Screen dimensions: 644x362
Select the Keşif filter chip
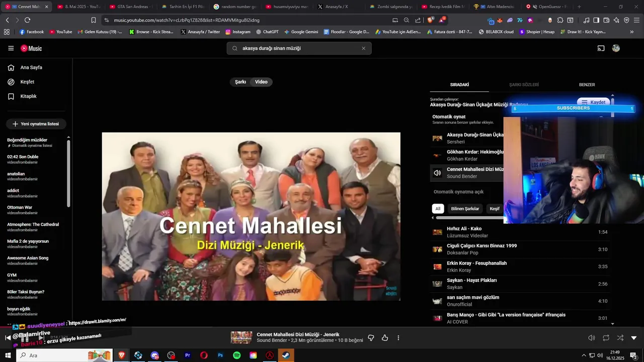tap(495, 209)
